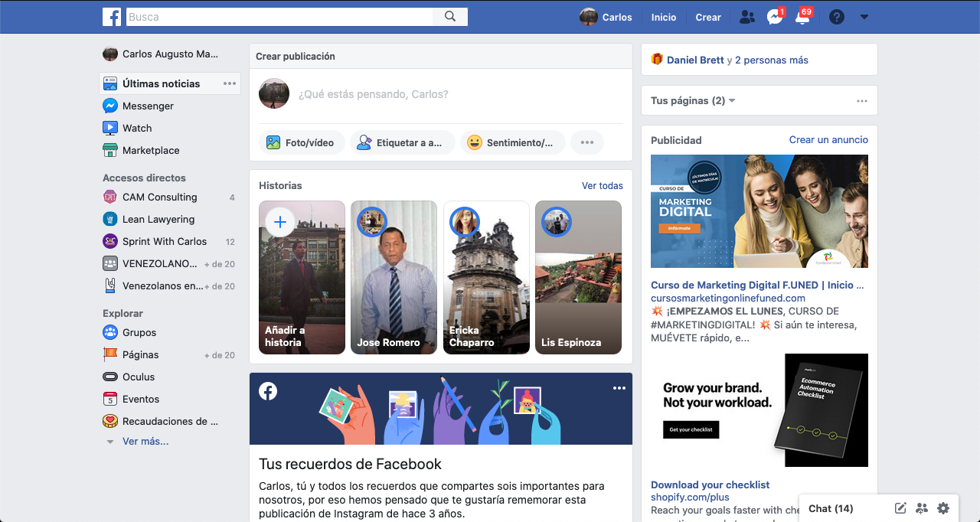Open account dropdown arrow in top bar

(864, 17)
